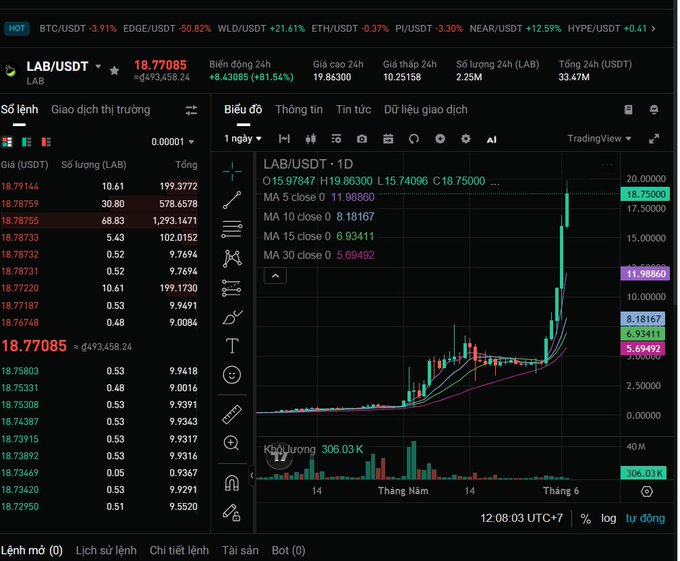
Task: Select the forecasting and measurement tool
Action: tap(232, 288)
